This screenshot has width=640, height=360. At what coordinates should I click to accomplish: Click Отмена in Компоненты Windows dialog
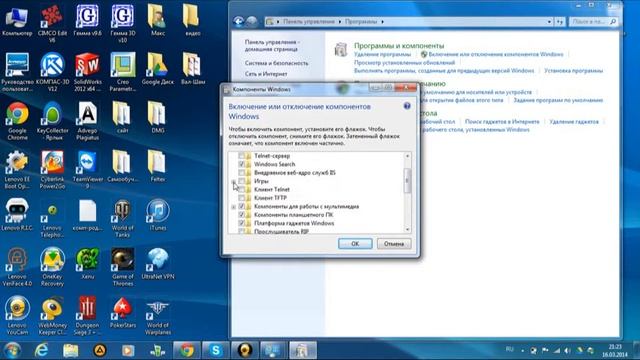tap(394, 244)
